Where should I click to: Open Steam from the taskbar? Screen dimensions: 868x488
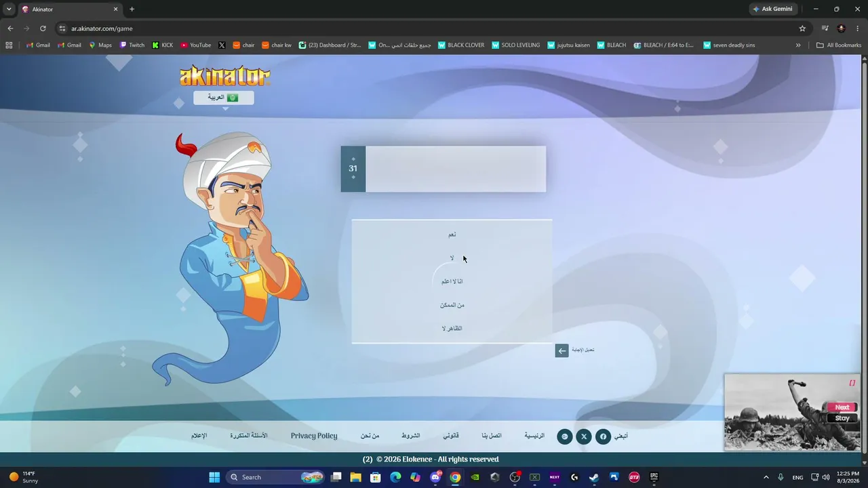594,477
